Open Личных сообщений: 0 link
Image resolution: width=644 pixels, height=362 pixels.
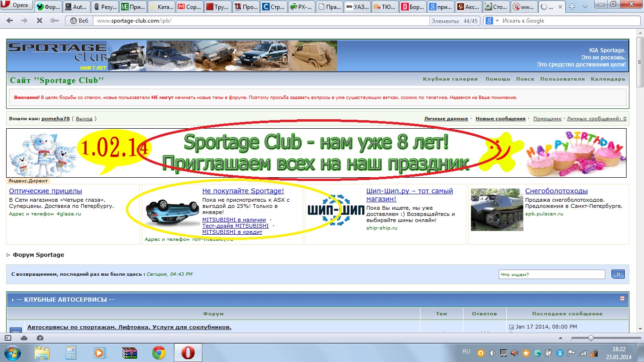[597, 119]
